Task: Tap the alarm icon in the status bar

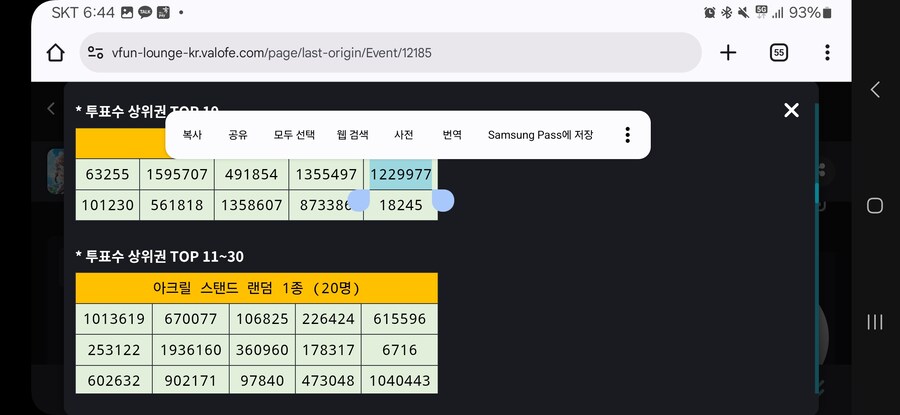Action: pyautogui.click(x=709, y=13)
